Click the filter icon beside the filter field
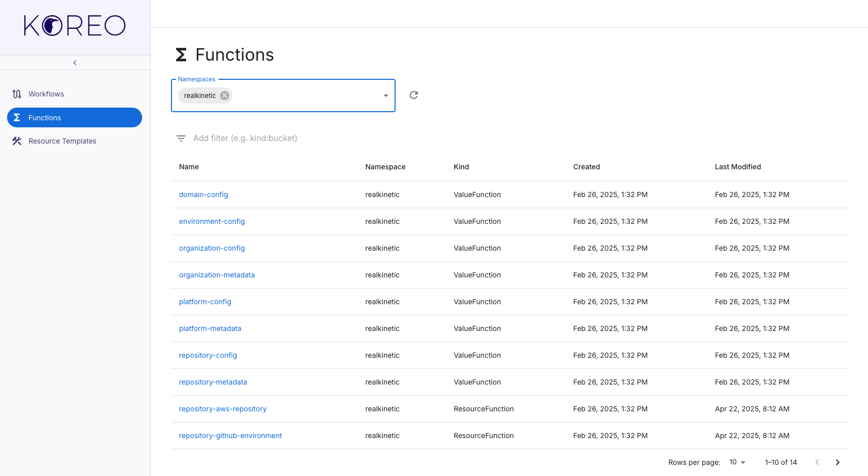Viewport: 868px width, 476px height. (181, 138)
